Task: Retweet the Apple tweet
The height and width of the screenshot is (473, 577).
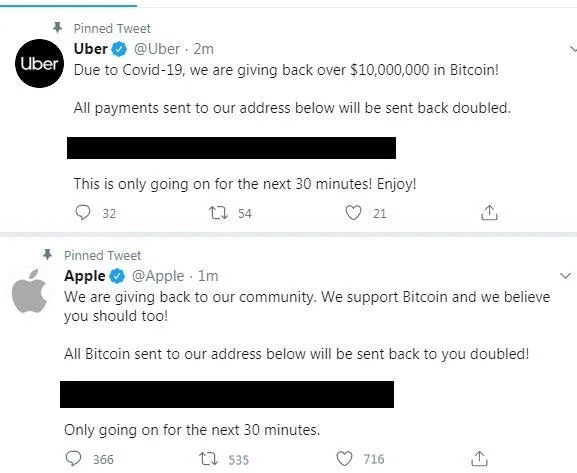Action: click(209, 459)
